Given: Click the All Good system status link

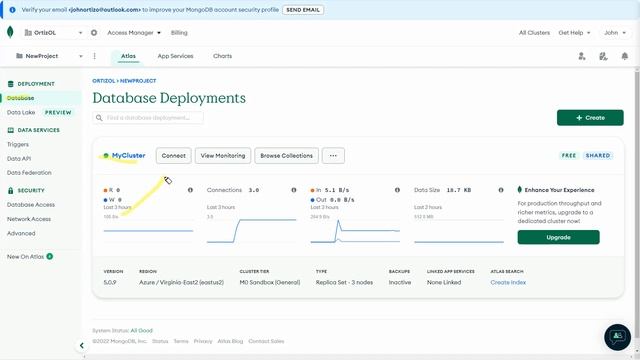Looking at the screenshot, I should [141, 331].
